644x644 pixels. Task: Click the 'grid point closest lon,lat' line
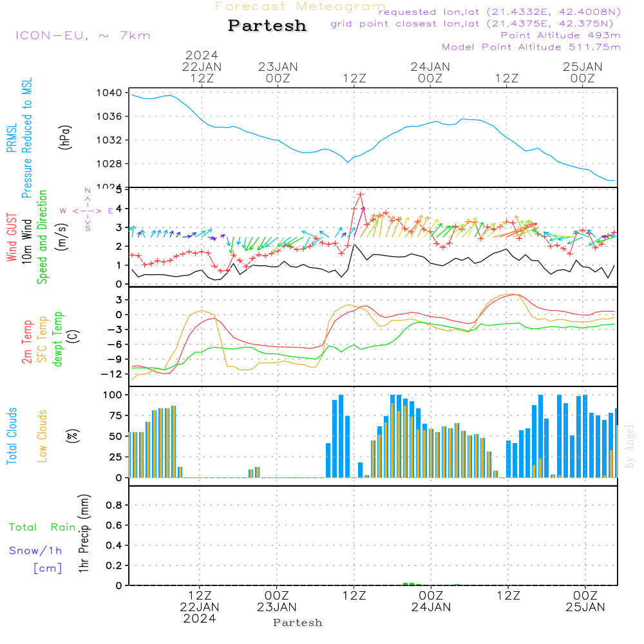(x=472, y=24)
